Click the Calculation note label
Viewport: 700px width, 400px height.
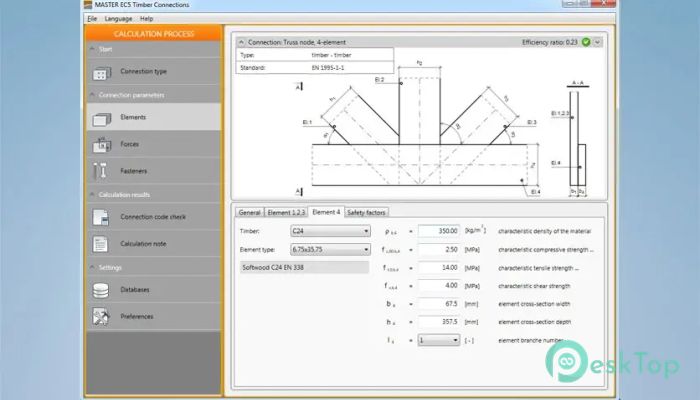click(143, 244)
